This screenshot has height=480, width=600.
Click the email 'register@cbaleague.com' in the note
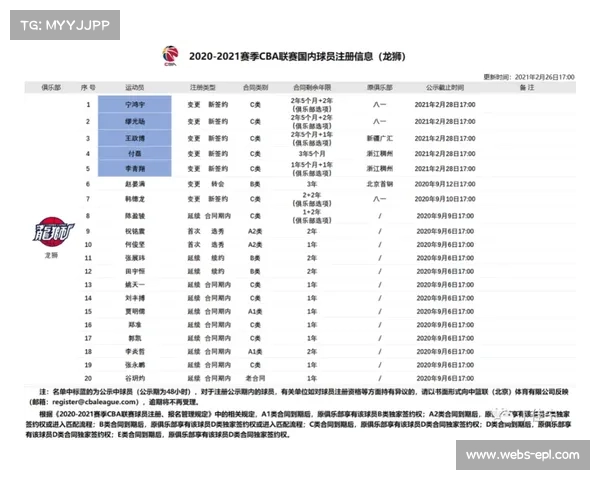click(x=95, y=402)
